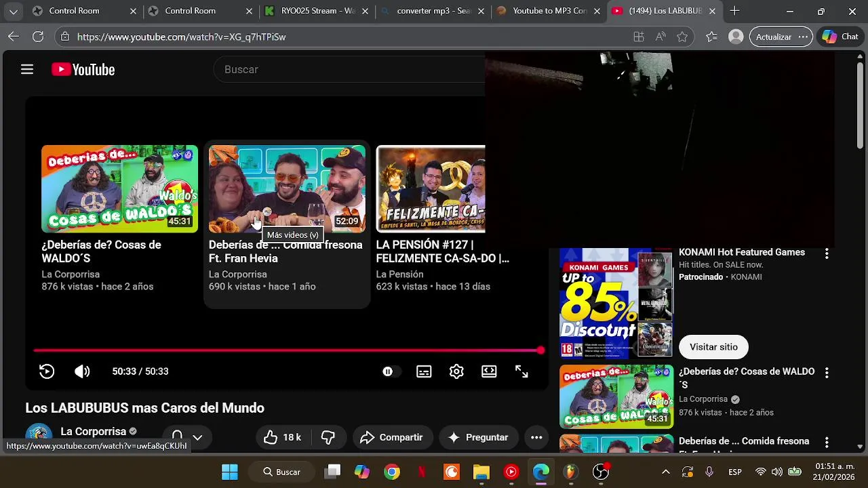Viewport: 868px width, 488px height.
Task: Open OBS Studio from taskbar
Action: click(x=601, y=472)
